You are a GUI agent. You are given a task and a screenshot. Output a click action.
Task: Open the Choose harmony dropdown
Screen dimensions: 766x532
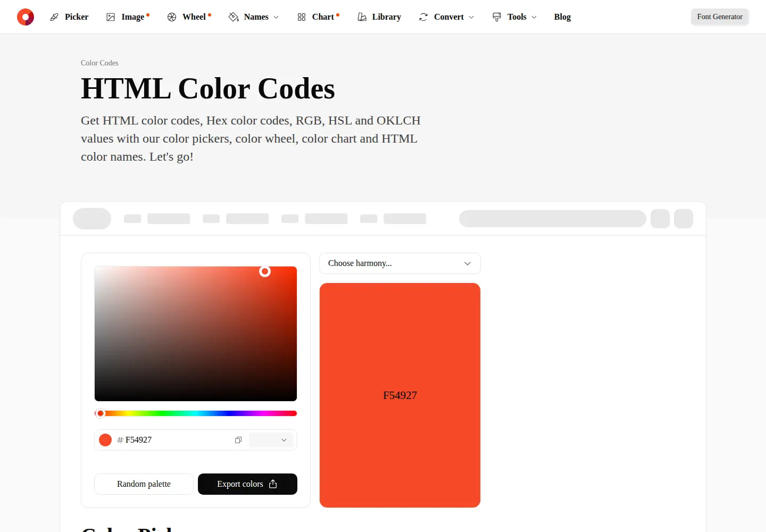(x=400, y=263)
